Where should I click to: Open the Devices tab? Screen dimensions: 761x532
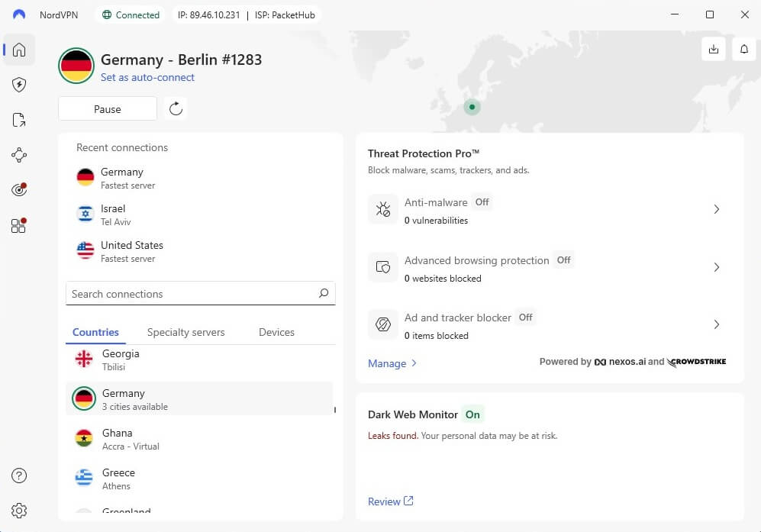tap(276, 332)
